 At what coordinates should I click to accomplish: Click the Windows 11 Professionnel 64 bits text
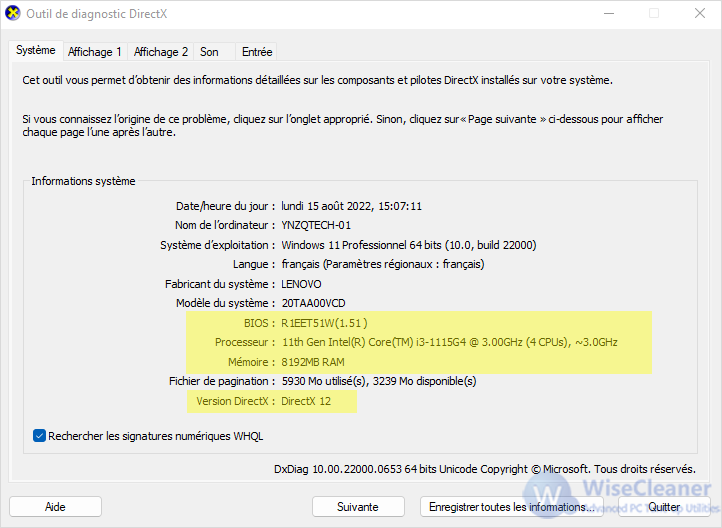pyautogui.click(x=408, y=245)
